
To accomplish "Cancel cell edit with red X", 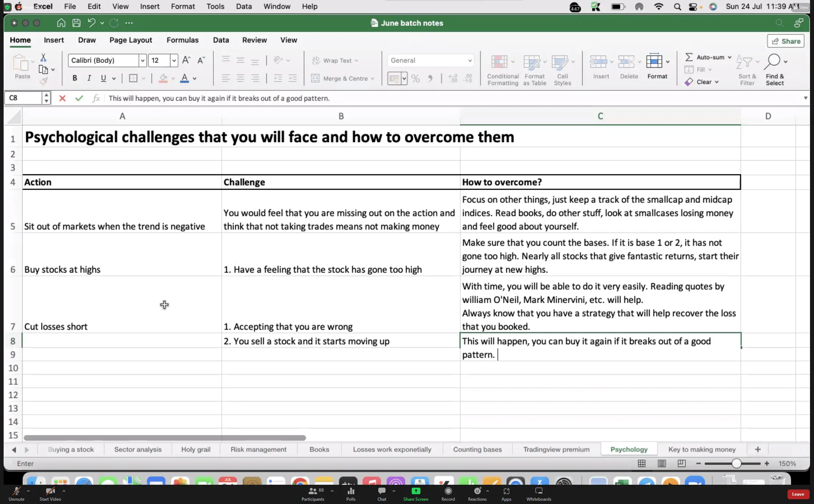I will (x=62, y=98).
